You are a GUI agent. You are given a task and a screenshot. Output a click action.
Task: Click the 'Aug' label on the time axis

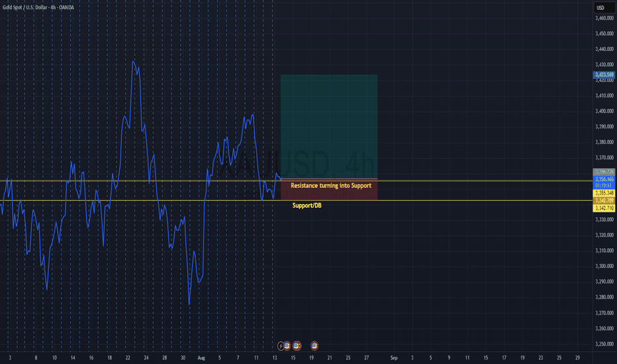[201, 357]
